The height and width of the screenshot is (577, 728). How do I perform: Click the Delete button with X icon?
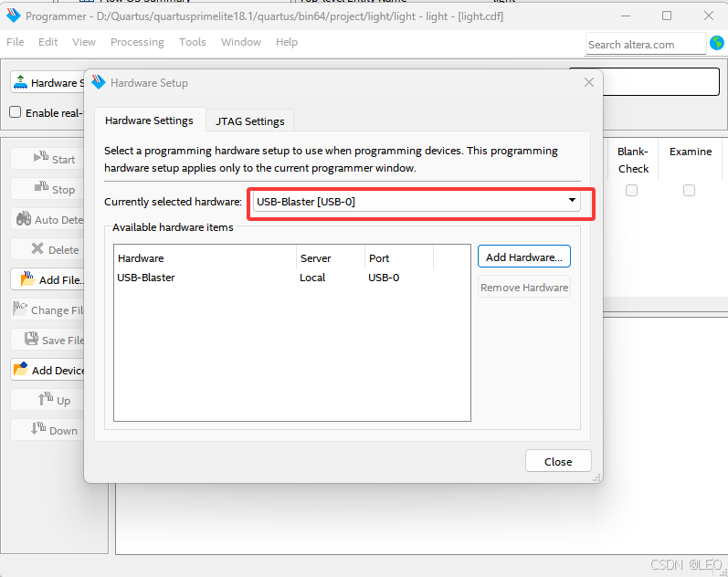click(x=47, y=249)
